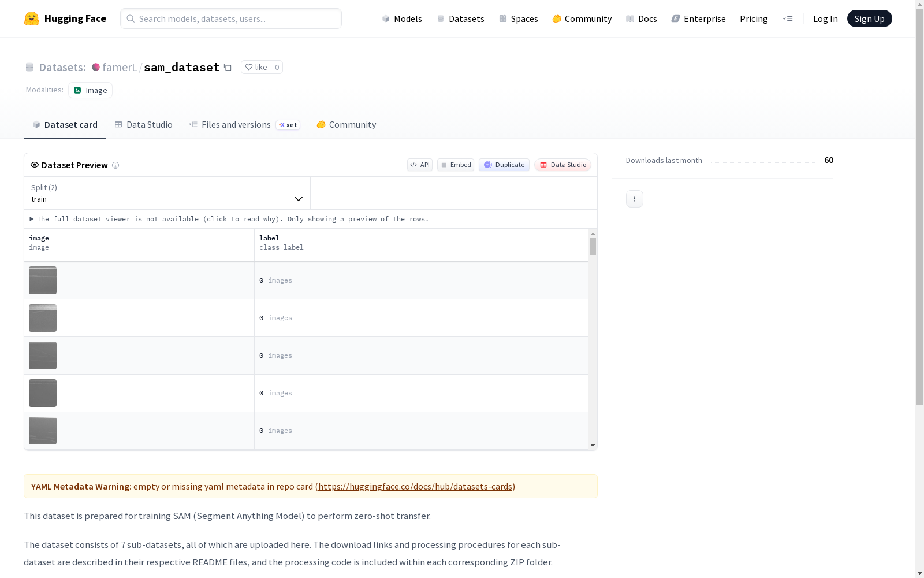Image resolution: width=924 pixels, height=578 pixels.
Task: Open the three-dot menu in the sidebar
Action: click(x=635, y=199)
